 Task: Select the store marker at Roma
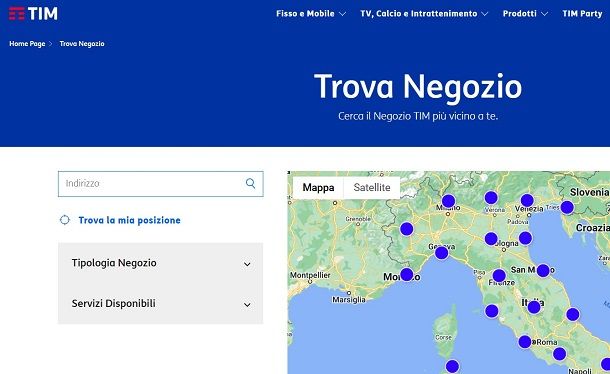coord(525,342)
